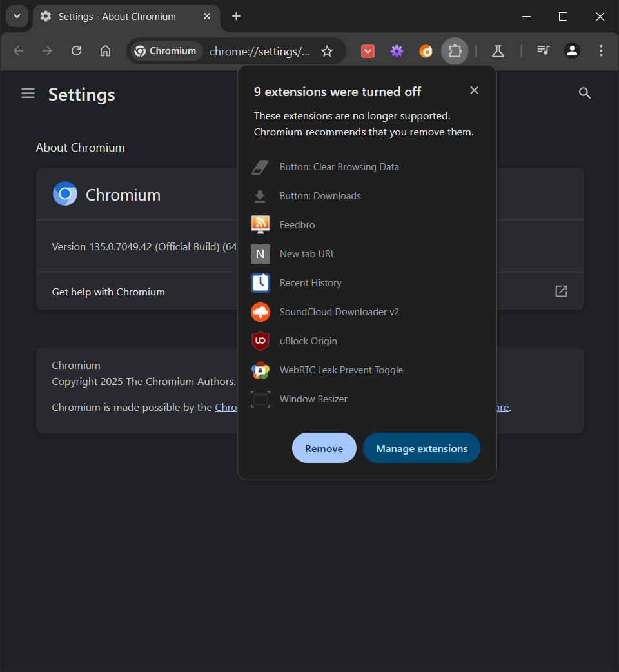This screenshot has height=672, width=619.
Task: Reload the current page
Action: point(76,51)
